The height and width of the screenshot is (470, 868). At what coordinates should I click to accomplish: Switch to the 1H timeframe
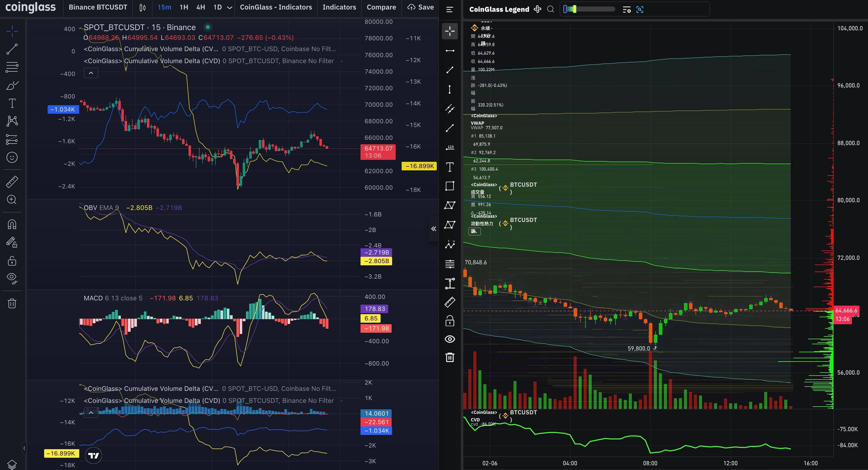tap(184, 8)
